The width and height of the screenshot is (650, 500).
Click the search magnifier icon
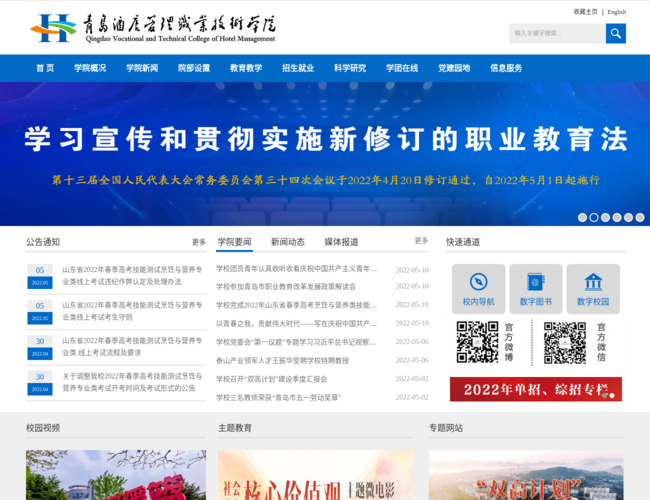615,33
